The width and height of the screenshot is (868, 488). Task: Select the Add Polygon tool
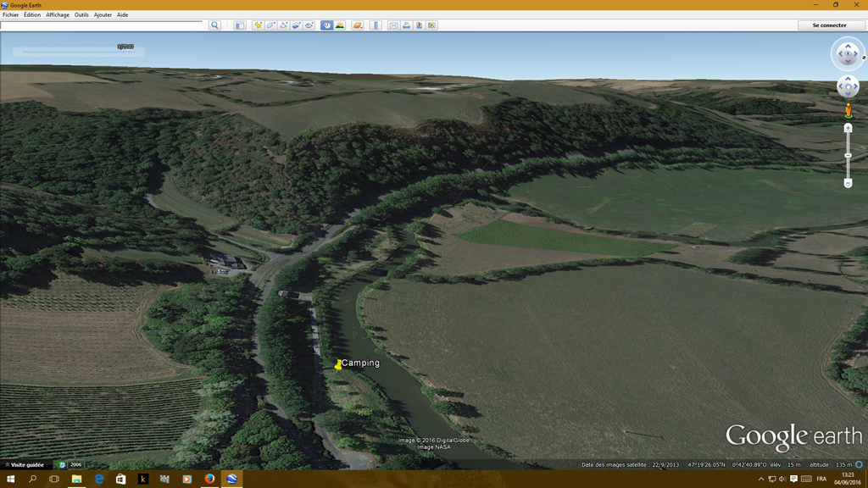tap(270, 25)
